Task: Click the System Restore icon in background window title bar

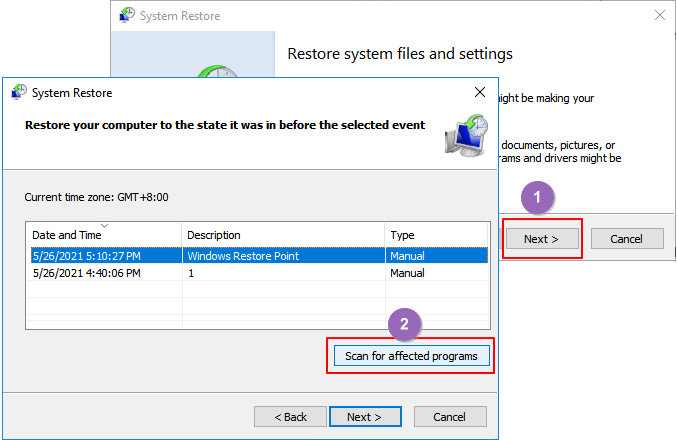Action: [x=126, y=16]
